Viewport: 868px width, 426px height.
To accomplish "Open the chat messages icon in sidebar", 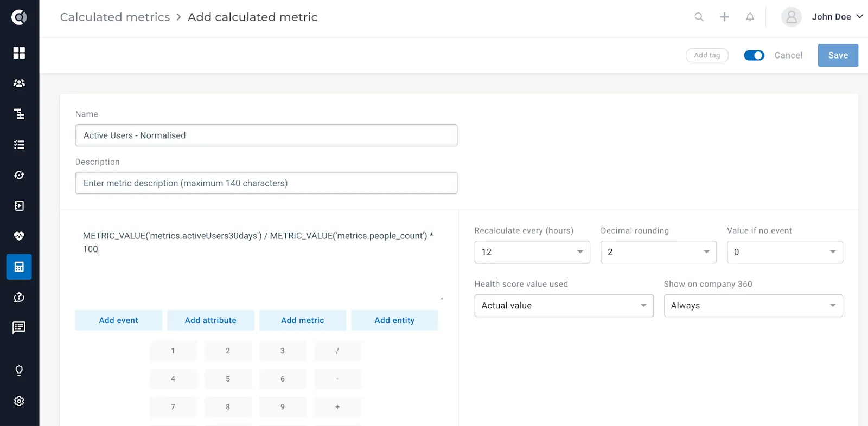I will (x=19, y=327).
